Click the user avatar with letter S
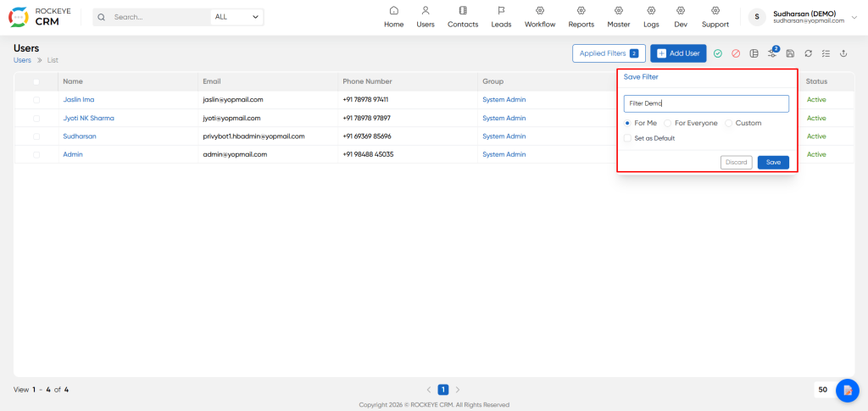The width and height of the screenshot is (868, 411). [757, 17]
